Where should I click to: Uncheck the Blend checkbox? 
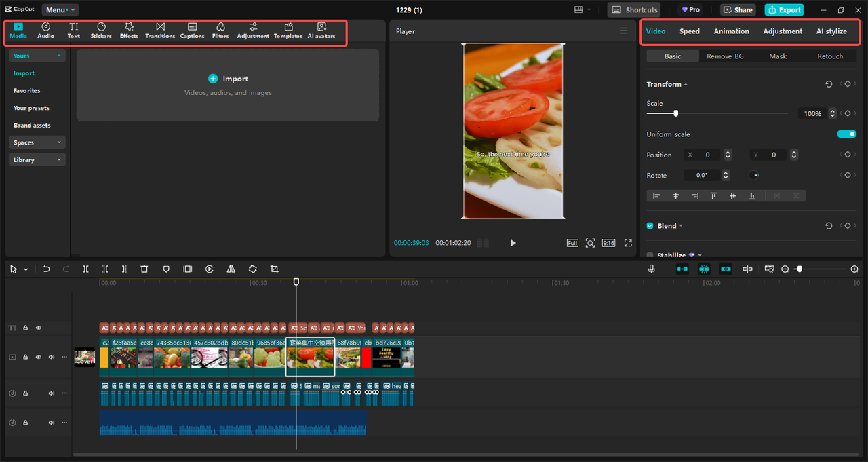point(650,226)
